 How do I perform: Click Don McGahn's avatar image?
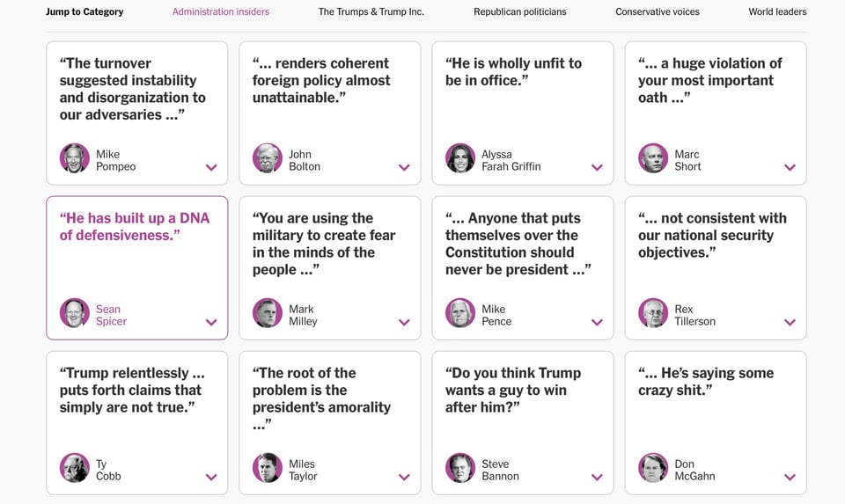click(x=653, y=468)
